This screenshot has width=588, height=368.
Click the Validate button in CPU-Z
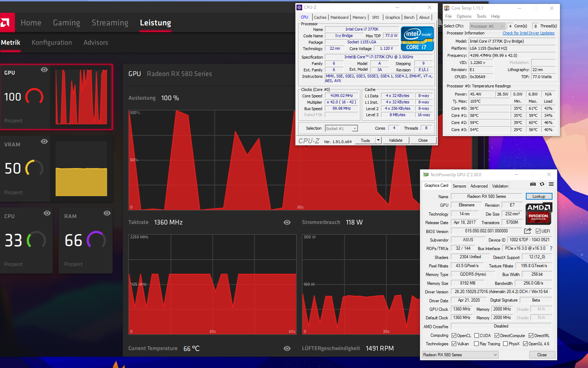[x=396, y=140]
